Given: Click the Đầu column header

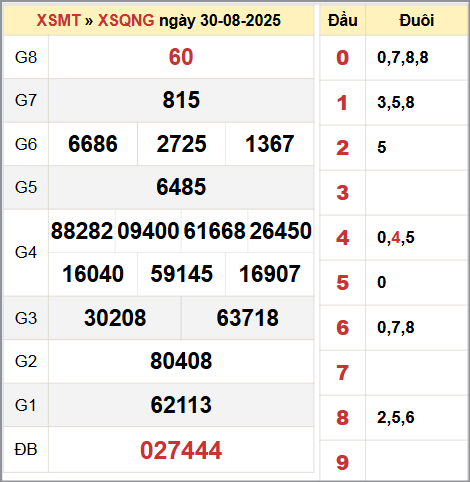Looking at the screenshot, I should (x=343, y=20).
